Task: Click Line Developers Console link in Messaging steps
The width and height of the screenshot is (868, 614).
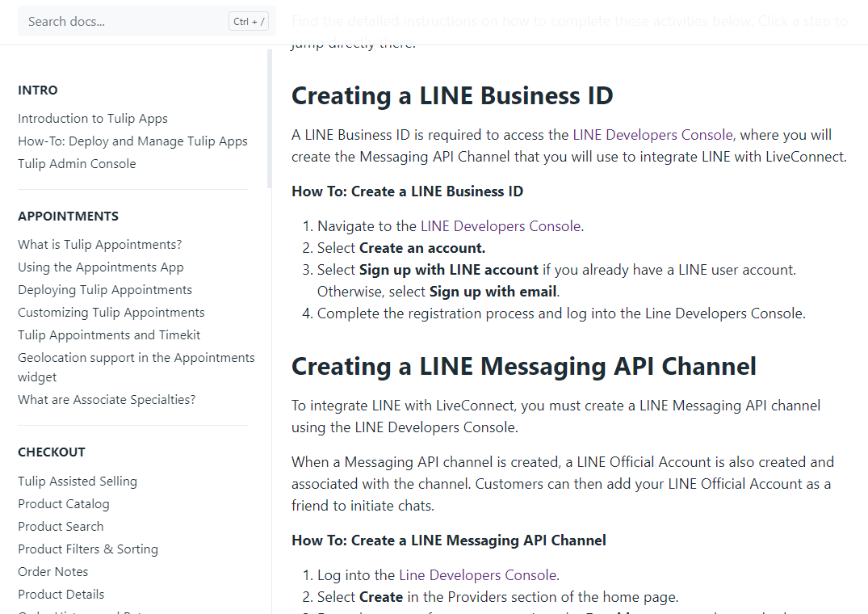Action: tap(477, 575)
